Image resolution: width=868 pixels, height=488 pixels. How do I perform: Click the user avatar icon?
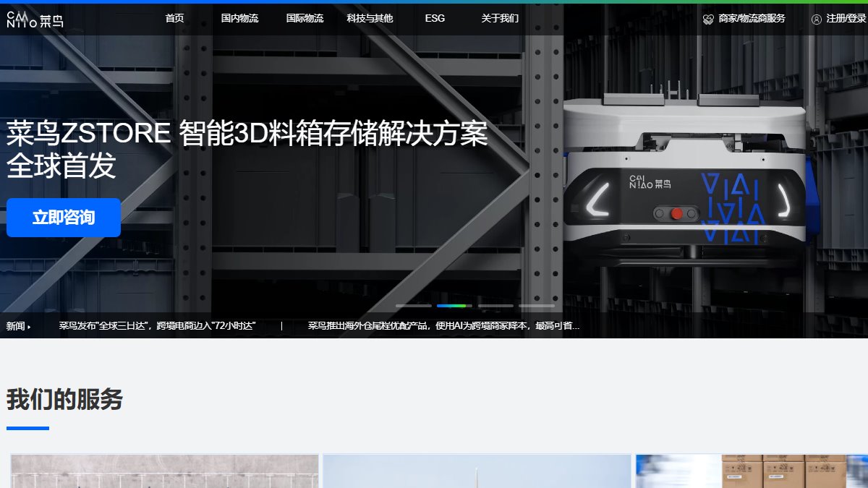click(x=817, y=20)
